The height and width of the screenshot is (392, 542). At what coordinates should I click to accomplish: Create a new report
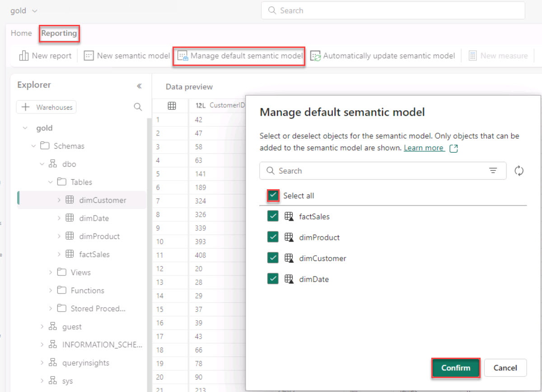[45, 55]
